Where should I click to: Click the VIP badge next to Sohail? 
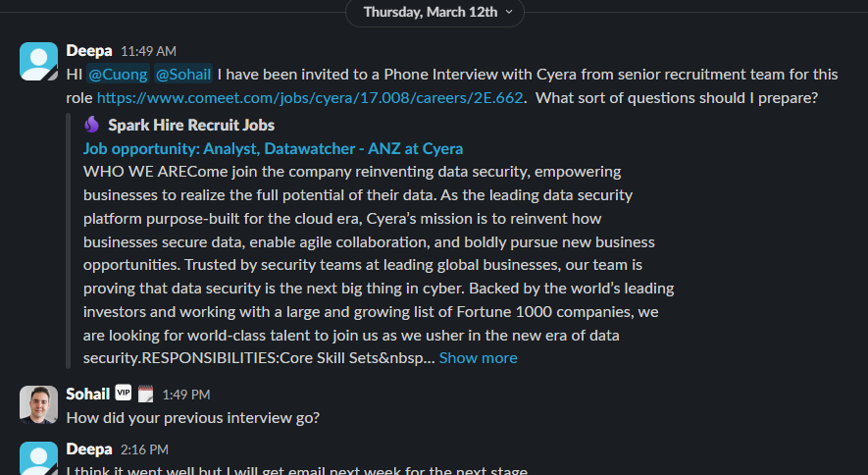[x=123, y=394]
